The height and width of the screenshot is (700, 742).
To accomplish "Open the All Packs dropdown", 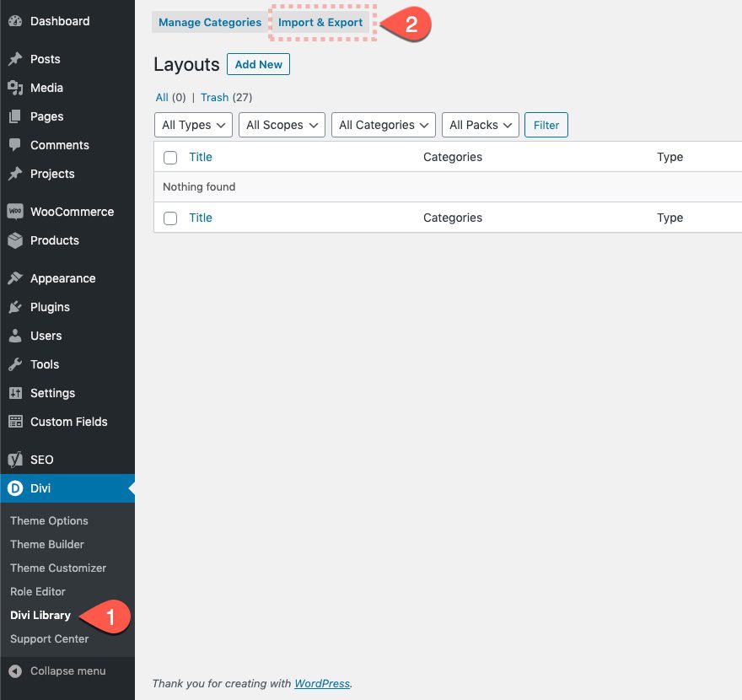I will [480, 125].
